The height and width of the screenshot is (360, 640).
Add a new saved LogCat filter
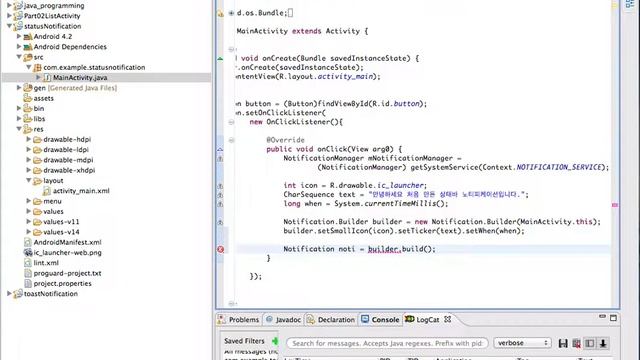(275, 341)
